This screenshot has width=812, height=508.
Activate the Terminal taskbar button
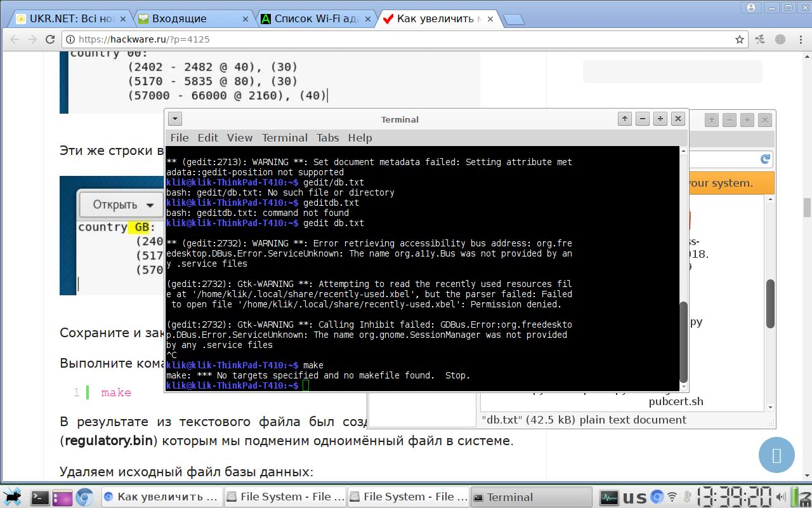(x=531, y=497)
